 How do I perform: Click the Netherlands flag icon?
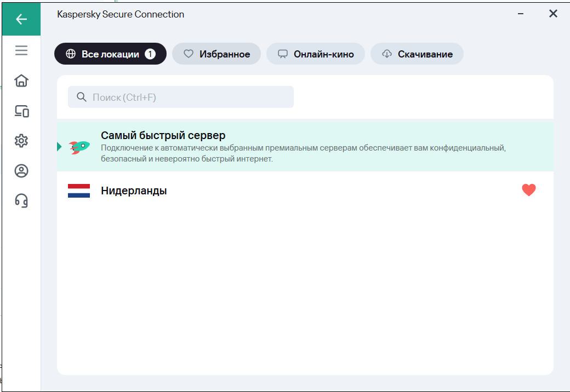79,191
